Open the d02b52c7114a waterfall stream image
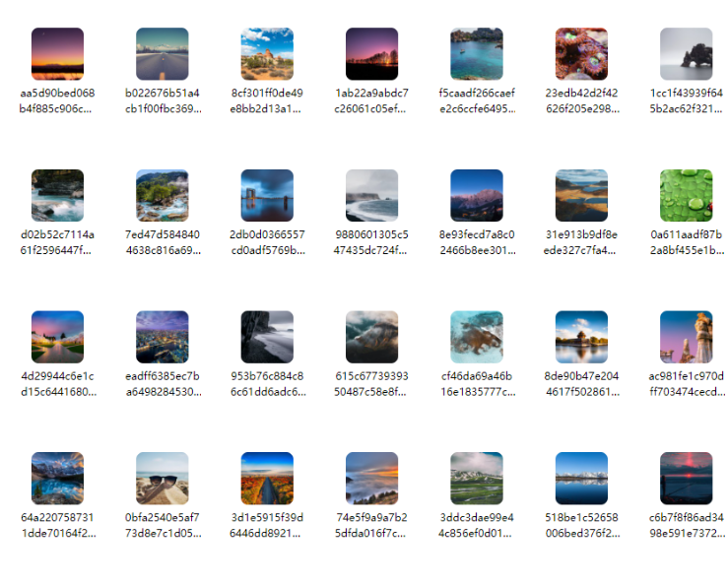The width and height of the screenshot is (728, 587). click(57, 195)
